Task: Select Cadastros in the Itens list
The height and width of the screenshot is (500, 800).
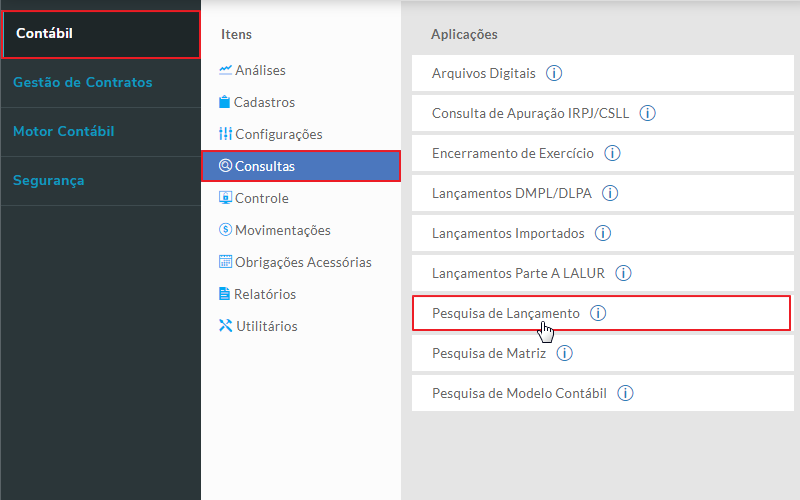Action: (x=264, y=102)
